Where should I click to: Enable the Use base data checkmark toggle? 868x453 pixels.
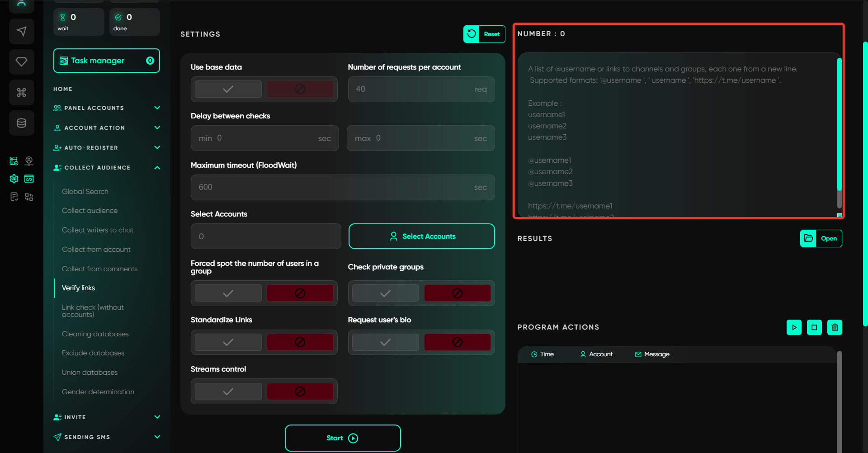coord(228,89)
